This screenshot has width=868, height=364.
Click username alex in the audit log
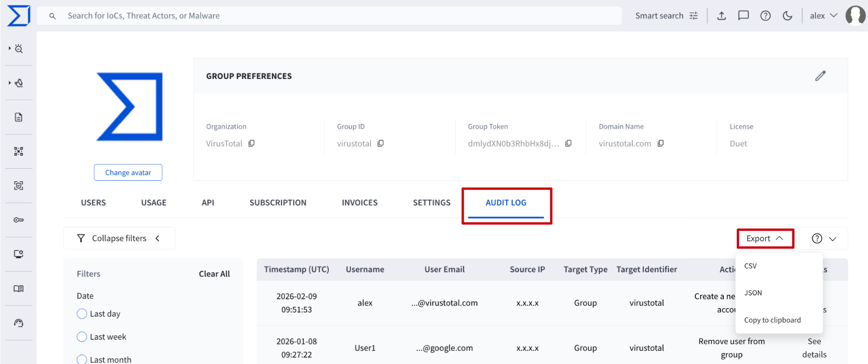[x=365, y=303]
